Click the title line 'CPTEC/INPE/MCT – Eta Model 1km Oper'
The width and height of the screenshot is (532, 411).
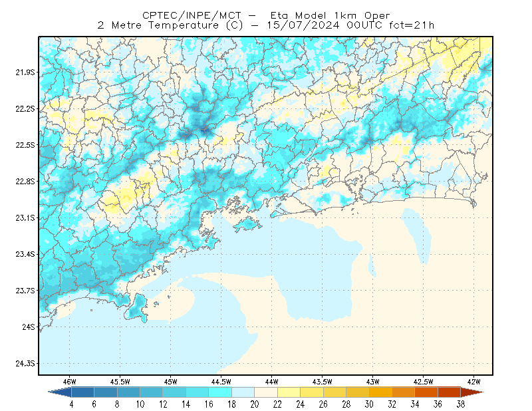(266, 15)
